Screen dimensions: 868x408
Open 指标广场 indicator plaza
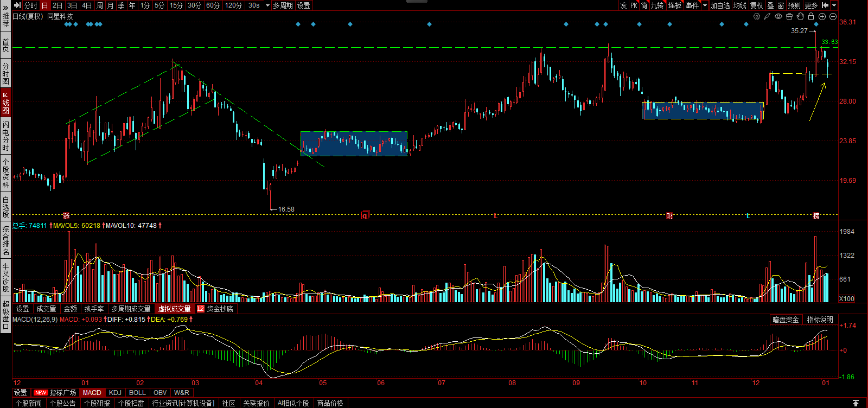(x=55, y=392)
